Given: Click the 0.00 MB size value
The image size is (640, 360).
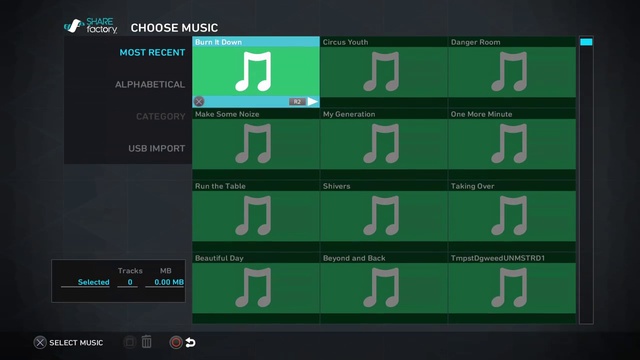Looking at the screenshot, I should pos(169,282).
